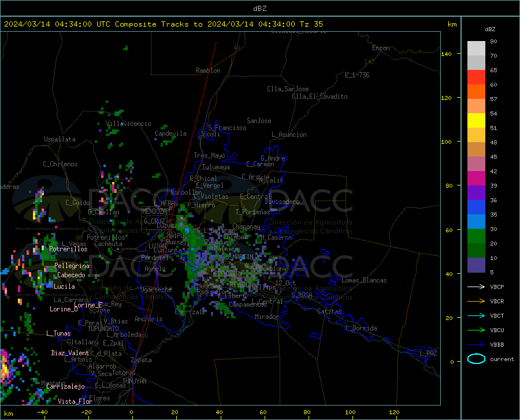
Task: Click the '35' value in the dBZ scale
Action: coord(493,215)
